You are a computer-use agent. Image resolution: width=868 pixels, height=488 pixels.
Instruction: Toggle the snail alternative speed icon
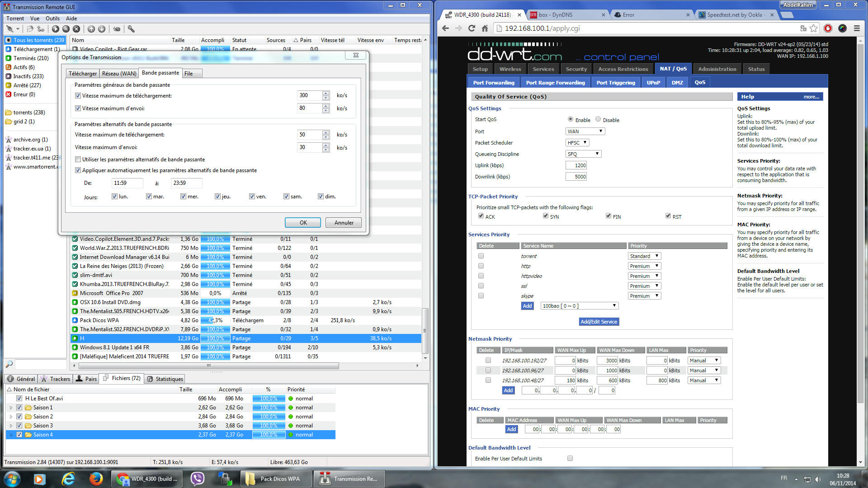click(x=117, y=29)
